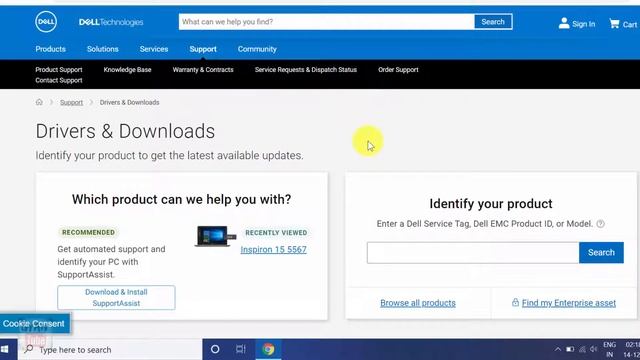
Task: Click the Sign In link
Action: point(583,24)
